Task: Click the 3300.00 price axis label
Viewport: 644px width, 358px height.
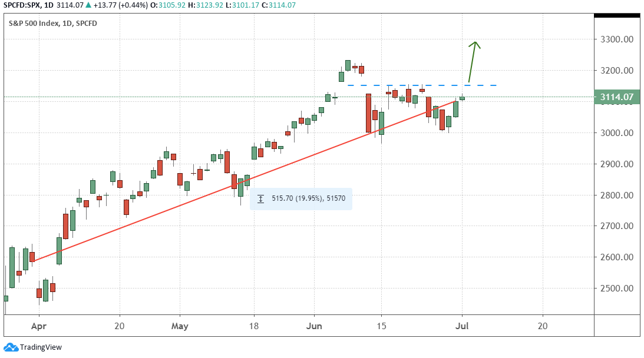Action: click(616, 39)
